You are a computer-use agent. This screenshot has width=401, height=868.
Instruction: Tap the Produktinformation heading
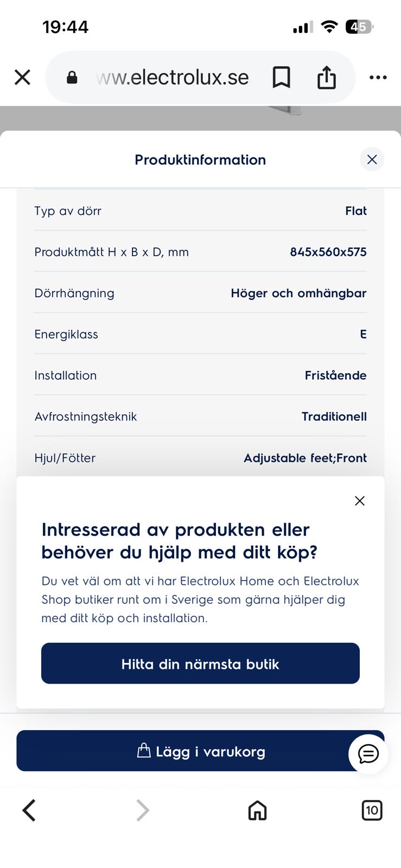click(200, 160)
